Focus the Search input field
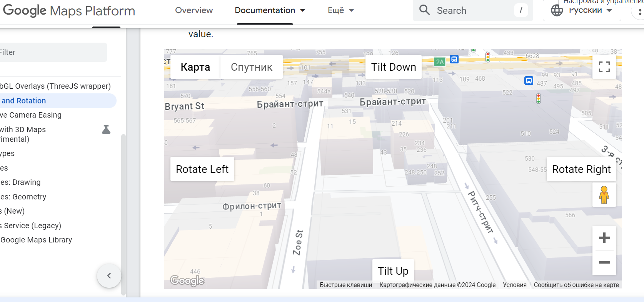The width and height of the screenshot is (644, 302). point(473,10)
